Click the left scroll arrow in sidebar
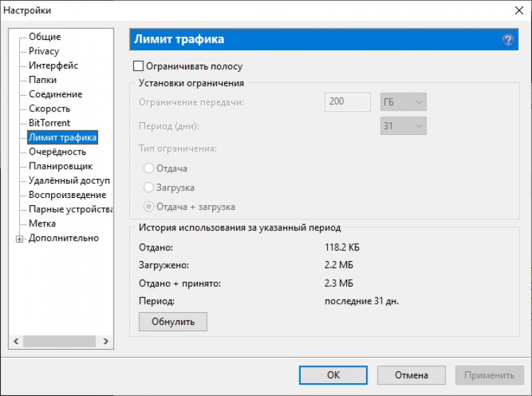The width and height of the screenshot is (532, 396). [x=16, y=341]
